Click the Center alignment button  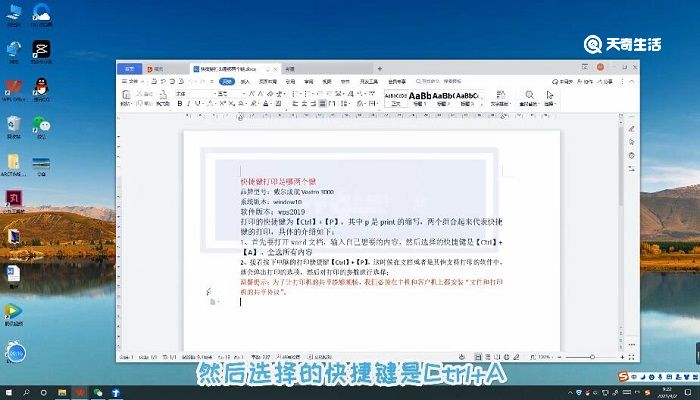tap(304, 104)
